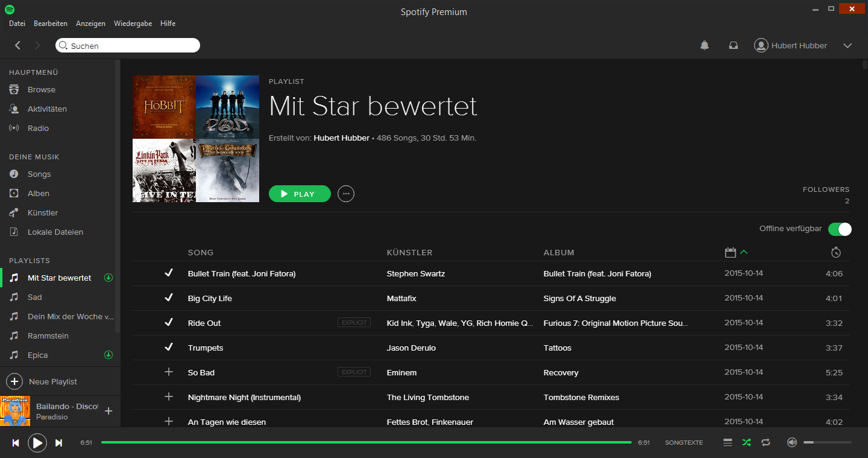Open the Hilfe menu
868x458 pixels.
coord(168,24)
